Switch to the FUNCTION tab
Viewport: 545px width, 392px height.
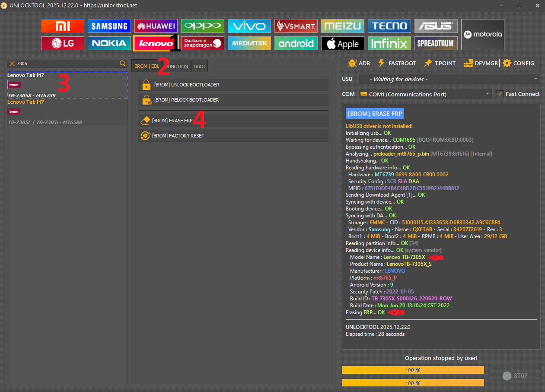(178, 67)
